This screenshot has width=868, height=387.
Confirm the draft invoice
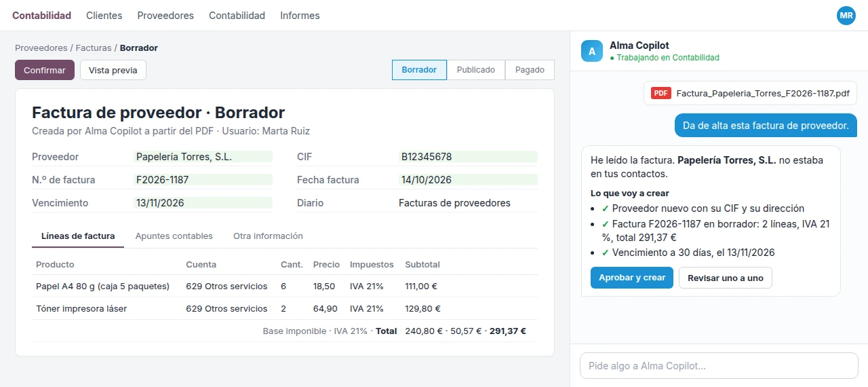tap(45, 70)
